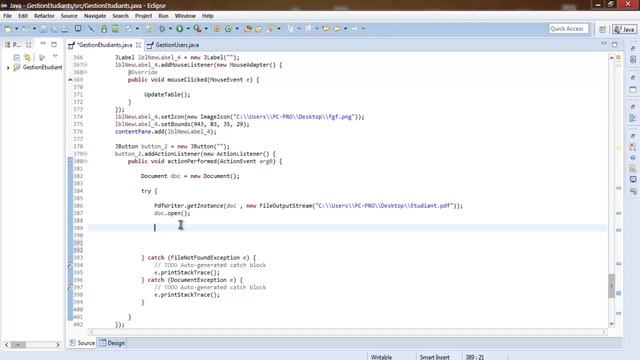Open the Window menu
This screenshot has width=640, height=360.
point(185,16)
